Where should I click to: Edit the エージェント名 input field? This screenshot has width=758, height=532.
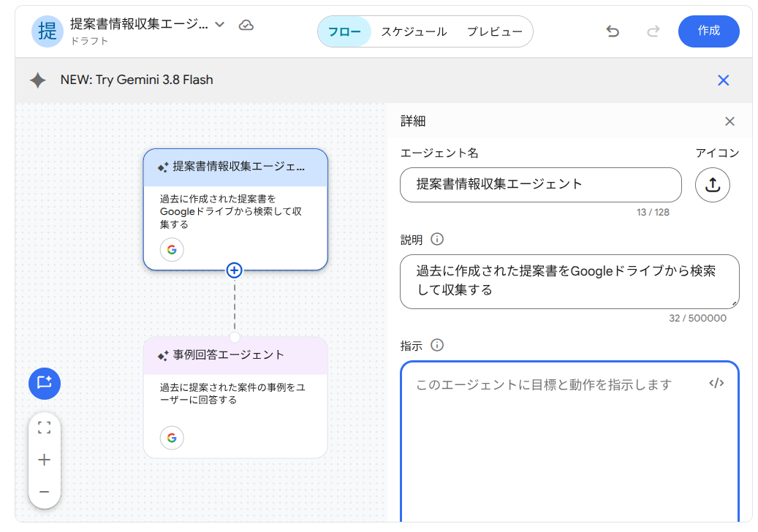540,185
